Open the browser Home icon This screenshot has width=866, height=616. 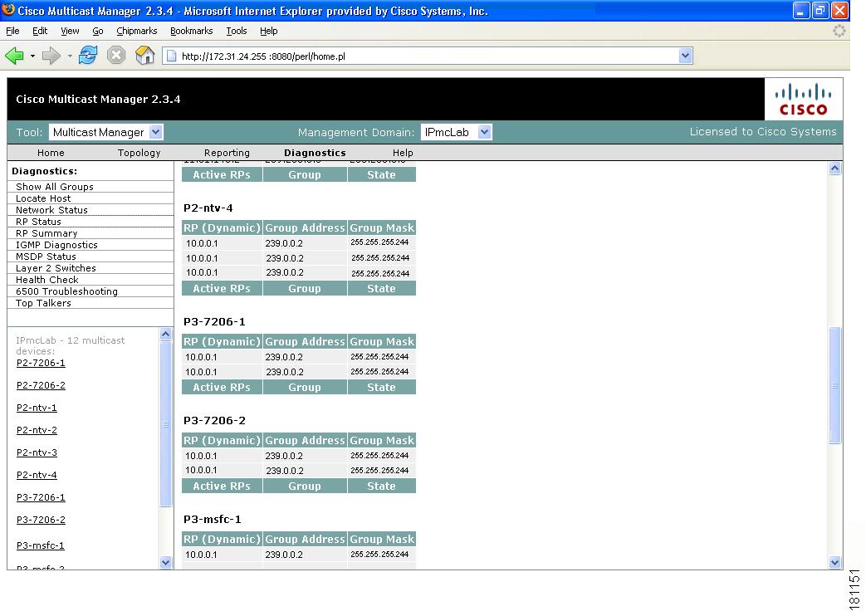click(144, 56)
